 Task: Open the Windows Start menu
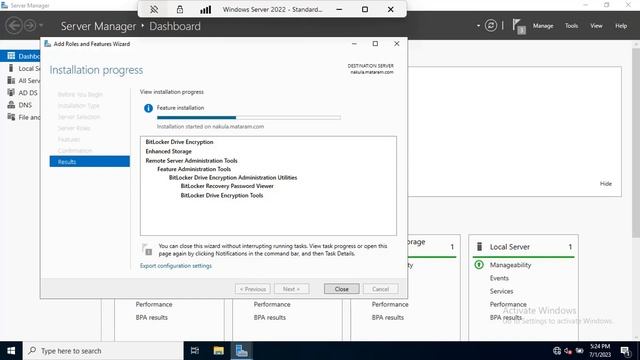point(11,351)
